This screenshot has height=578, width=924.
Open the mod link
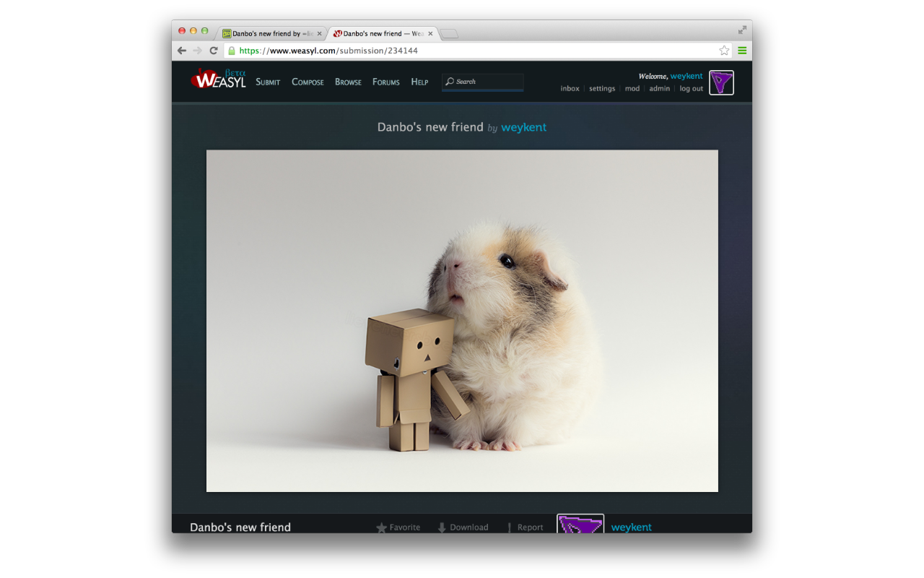(x=632, y=89)
